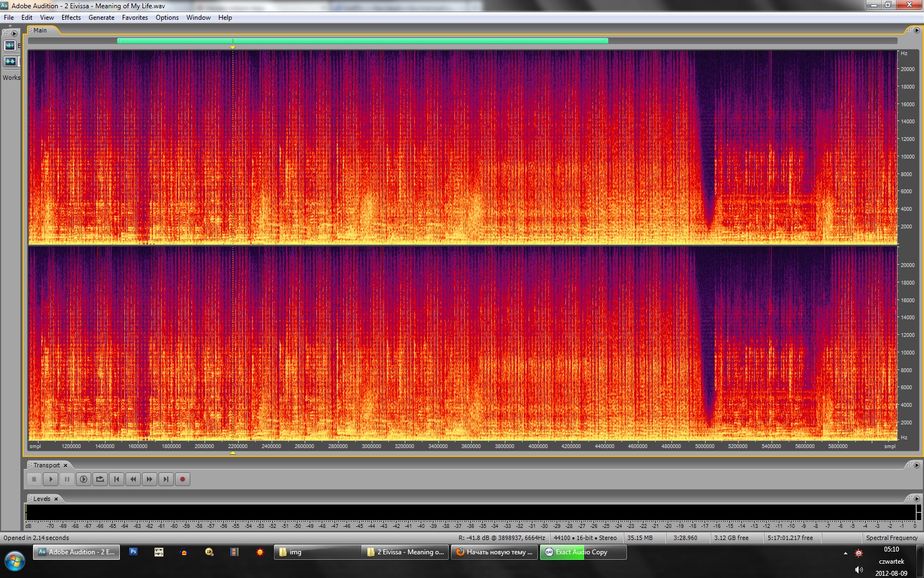Switch to Edit View waveform button
924x578 pixels.
tap(10, 46)
